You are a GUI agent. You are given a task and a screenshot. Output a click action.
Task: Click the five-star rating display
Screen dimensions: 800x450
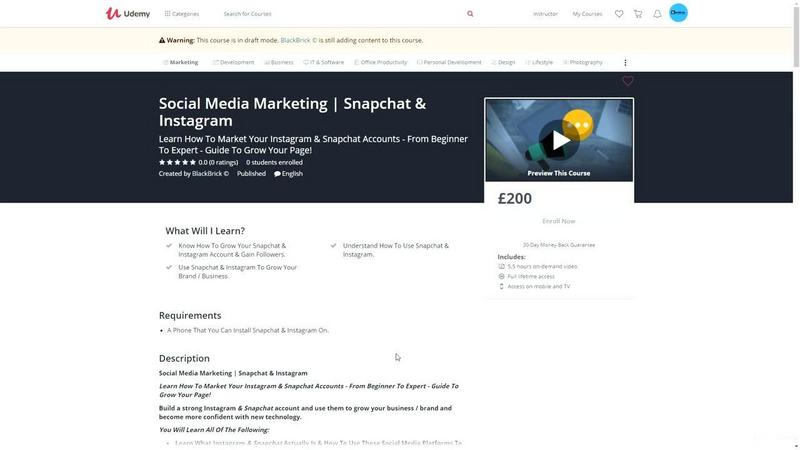point(177,162)
